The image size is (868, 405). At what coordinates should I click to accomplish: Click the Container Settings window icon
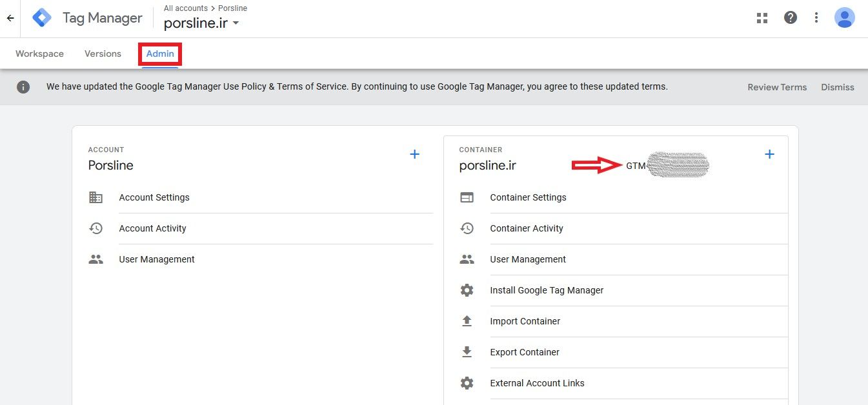(467, 197)
